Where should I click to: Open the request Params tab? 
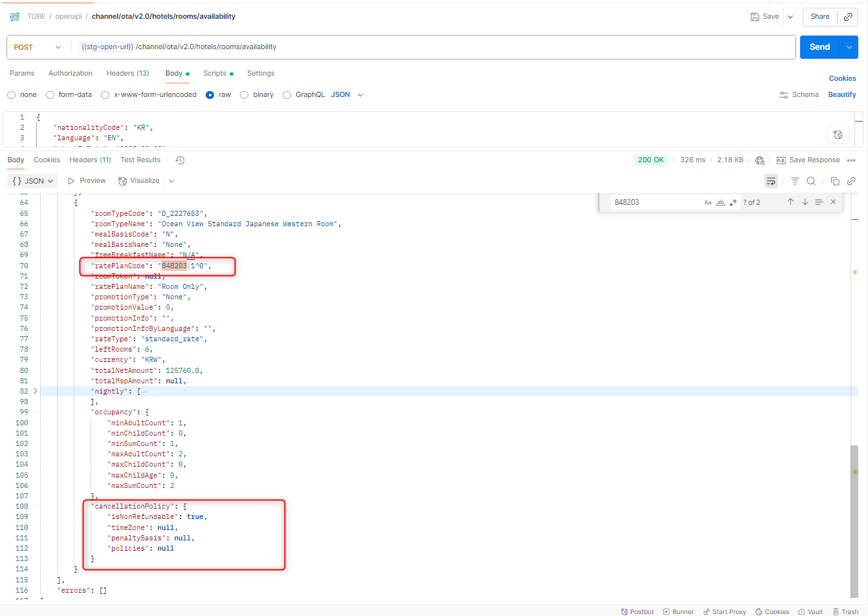tap(22, 74)
